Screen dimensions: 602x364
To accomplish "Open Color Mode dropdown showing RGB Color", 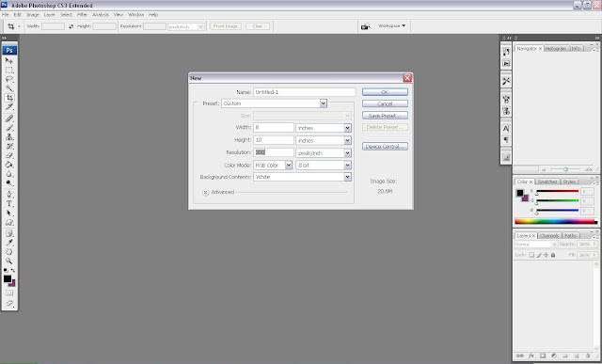I will (x=273, y=166).
